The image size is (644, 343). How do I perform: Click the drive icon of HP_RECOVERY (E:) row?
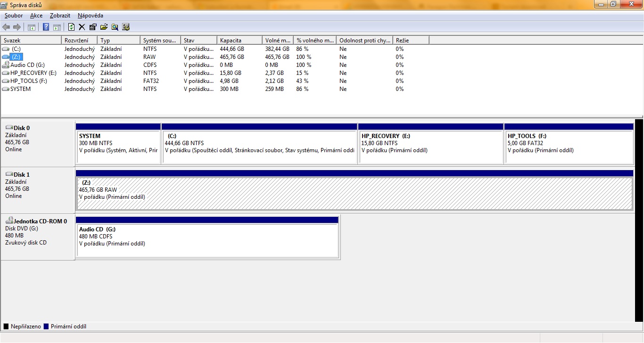click(x=6, y=73)
